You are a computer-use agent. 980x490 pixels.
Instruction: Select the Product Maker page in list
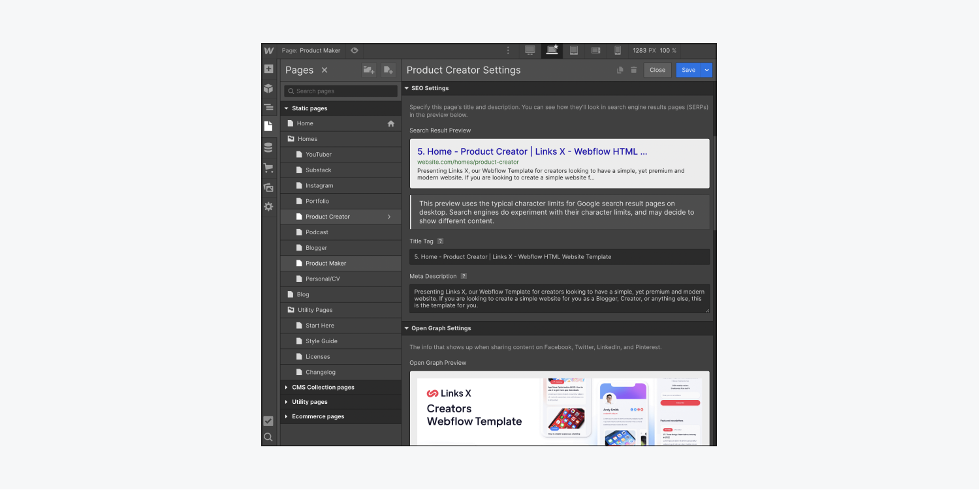341,264
